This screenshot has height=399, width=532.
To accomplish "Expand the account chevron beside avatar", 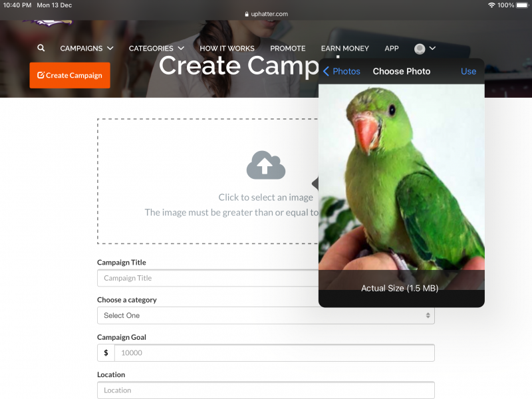I will tap(433, 49).
